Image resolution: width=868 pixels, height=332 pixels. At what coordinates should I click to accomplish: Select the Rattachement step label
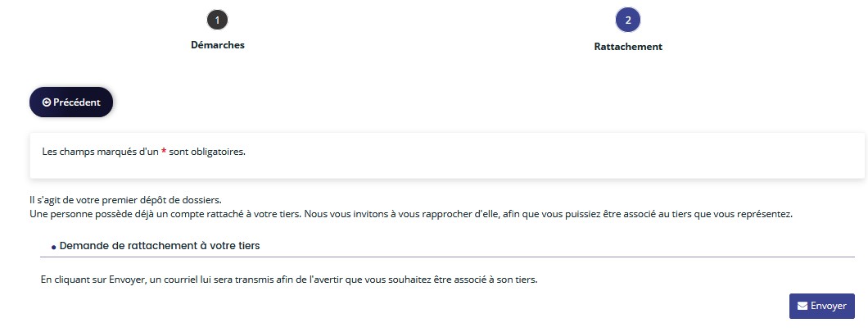[x=628, y=47]
